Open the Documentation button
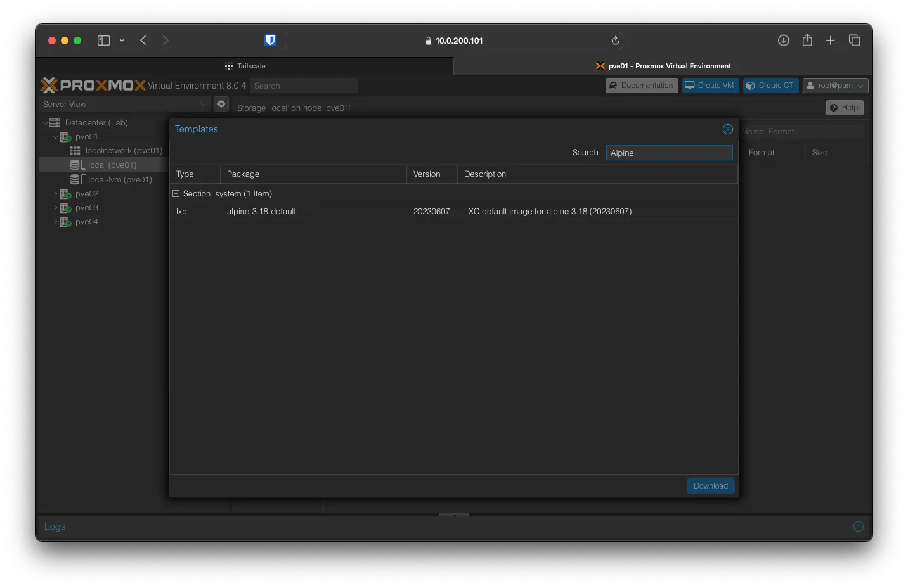This screenshot has width=908, height=588. pos(642,86)
